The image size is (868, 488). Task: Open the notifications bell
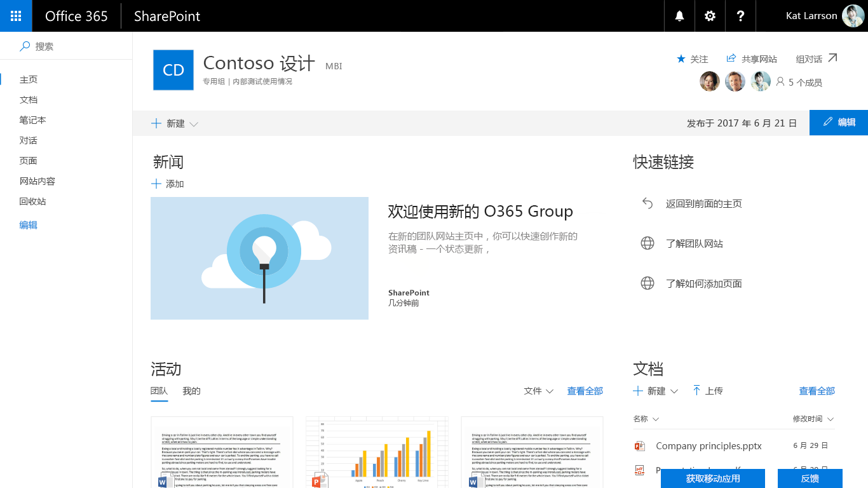(x=679, y=16)
